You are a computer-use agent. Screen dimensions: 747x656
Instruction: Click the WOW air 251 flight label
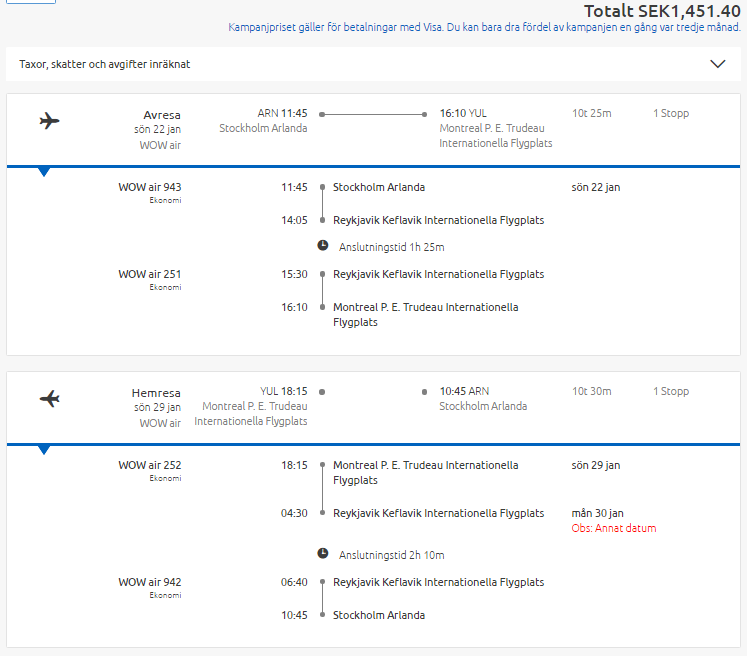click(150, 274)
